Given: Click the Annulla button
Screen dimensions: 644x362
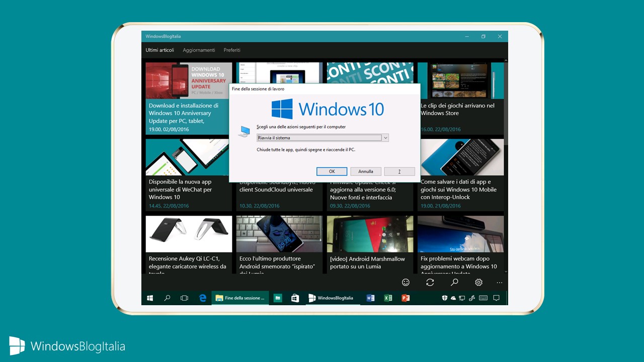Looking at the screenshot, I should (x=366, y=171).
